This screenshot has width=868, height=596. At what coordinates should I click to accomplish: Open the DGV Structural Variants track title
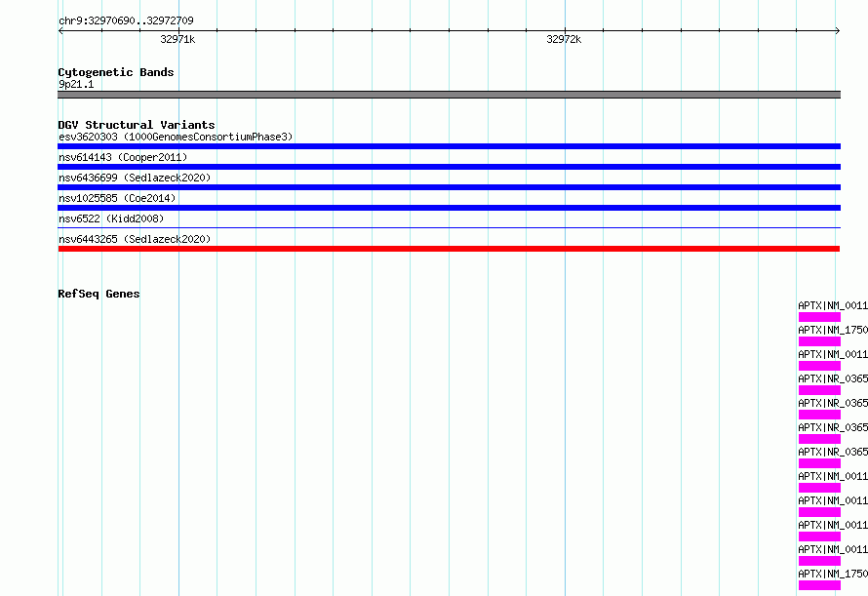pos(137,125)
